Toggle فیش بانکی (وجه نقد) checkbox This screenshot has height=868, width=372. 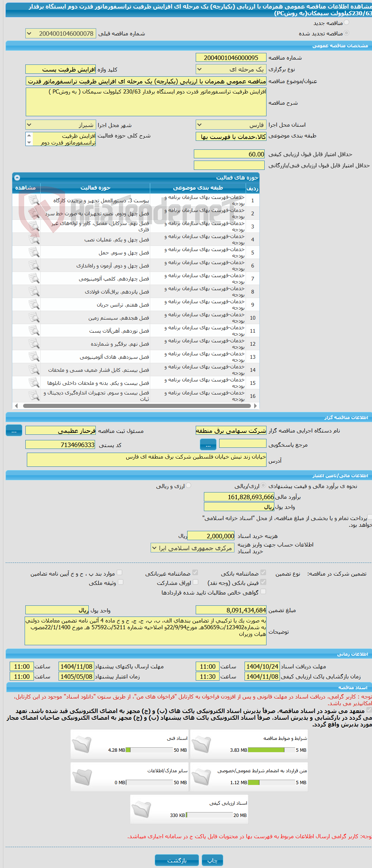pyautogui.click(x=263, y=582)
